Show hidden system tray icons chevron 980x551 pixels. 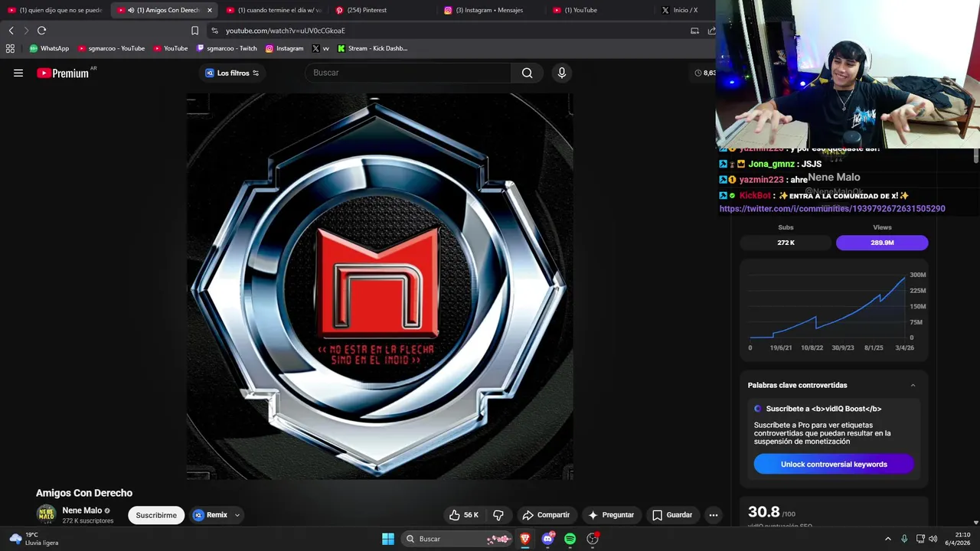pos(888,539)
